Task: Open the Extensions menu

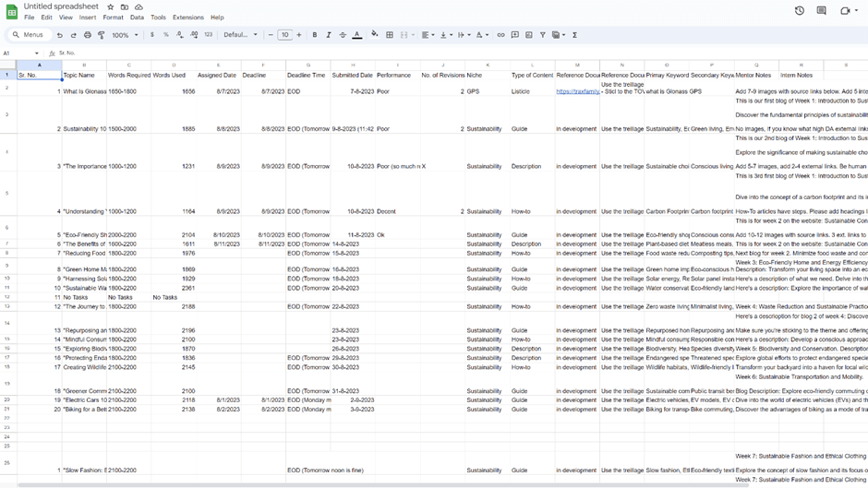Action: click(x=188, y=18)
